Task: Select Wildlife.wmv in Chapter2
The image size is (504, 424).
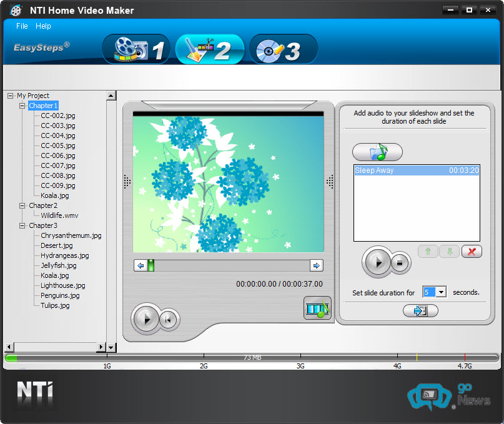Action: (x=59, y=215)
